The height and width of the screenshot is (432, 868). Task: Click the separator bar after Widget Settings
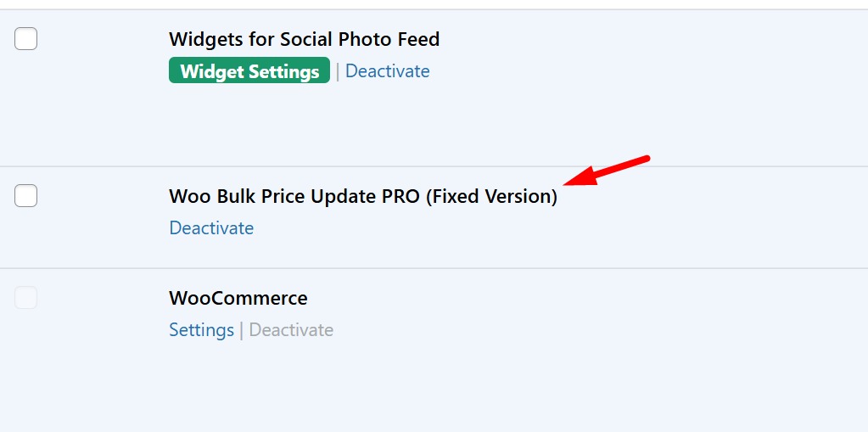coord(338,72)
